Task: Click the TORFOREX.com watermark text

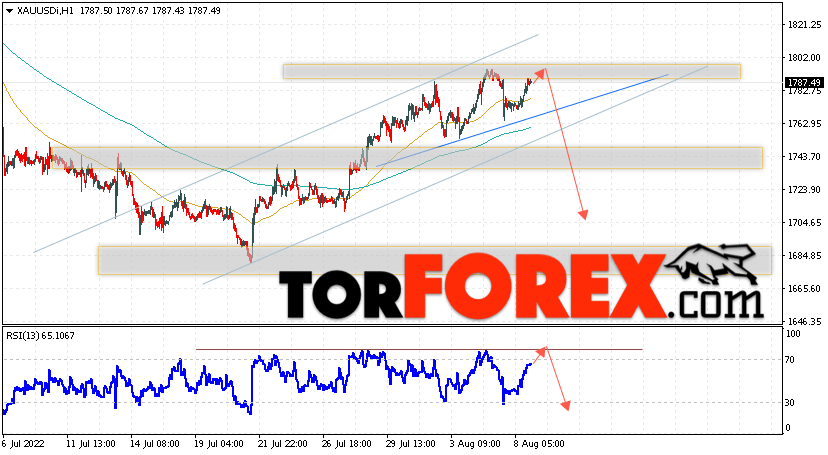Action: click(520, 286)
